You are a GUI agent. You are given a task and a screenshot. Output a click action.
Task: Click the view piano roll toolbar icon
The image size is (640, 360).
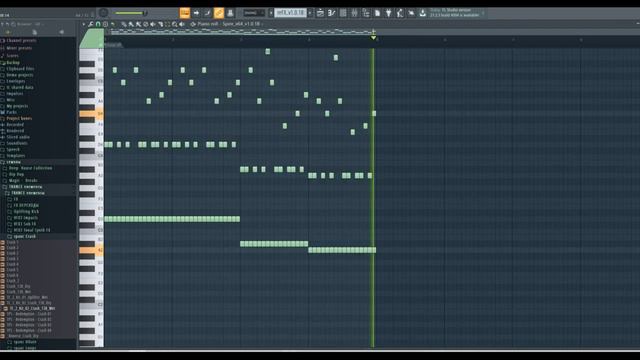click(x=331, y=13)
